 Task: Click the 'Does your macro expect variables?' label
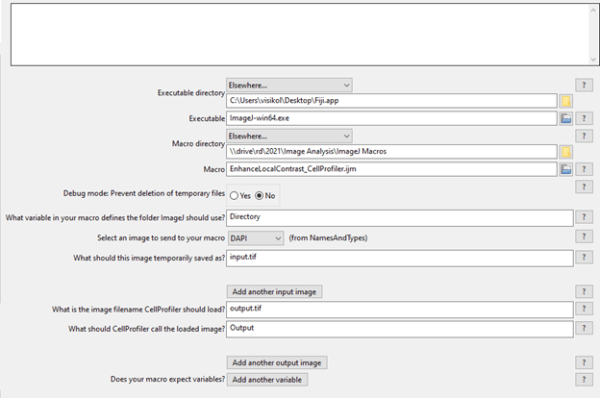168,379
